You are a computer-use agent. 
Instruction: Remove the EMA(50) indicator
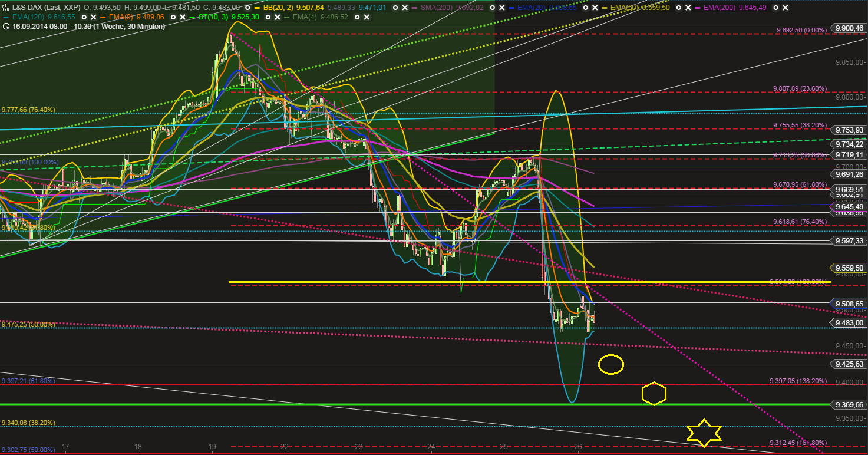pyautogui.click(x=688, y=8)
